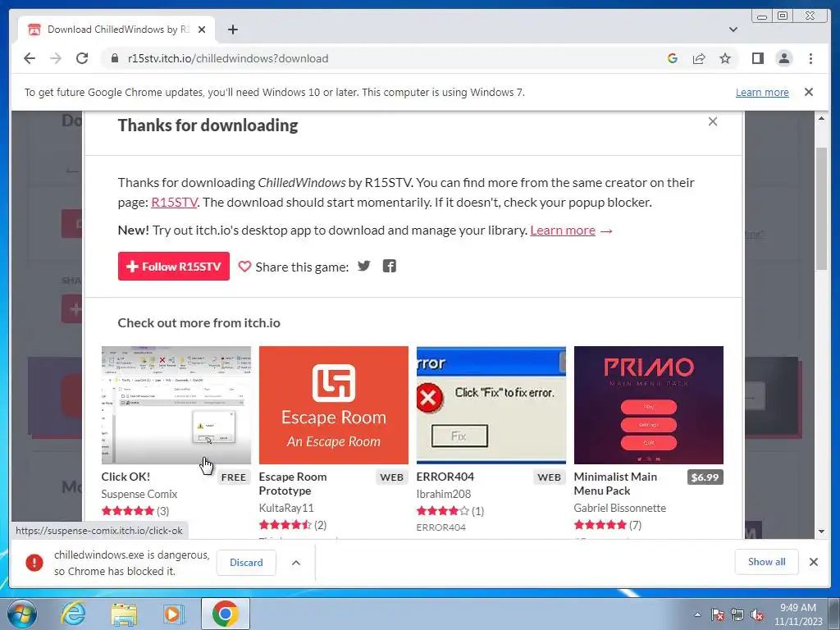Click the Chrome taskbar button
The width and height of the screenshot is (840, 630).
pos(226,614)
